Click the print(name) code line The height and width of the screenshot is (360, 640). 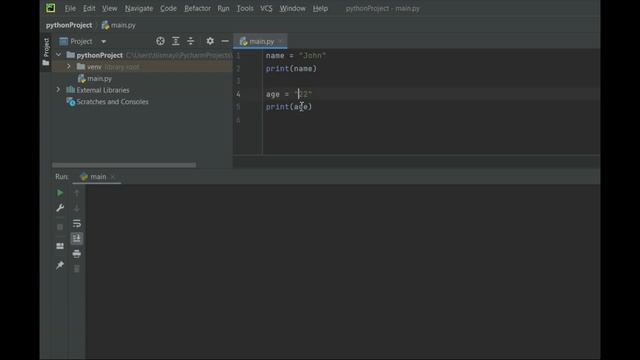point(291,69)
